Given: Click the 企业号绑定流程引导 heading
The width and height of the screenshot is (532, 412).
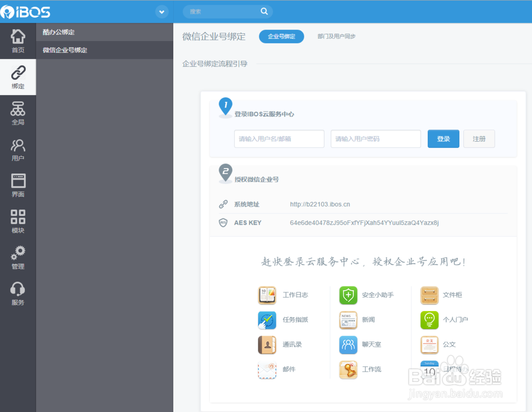Looking at the screenshot, I should [215, 64].
